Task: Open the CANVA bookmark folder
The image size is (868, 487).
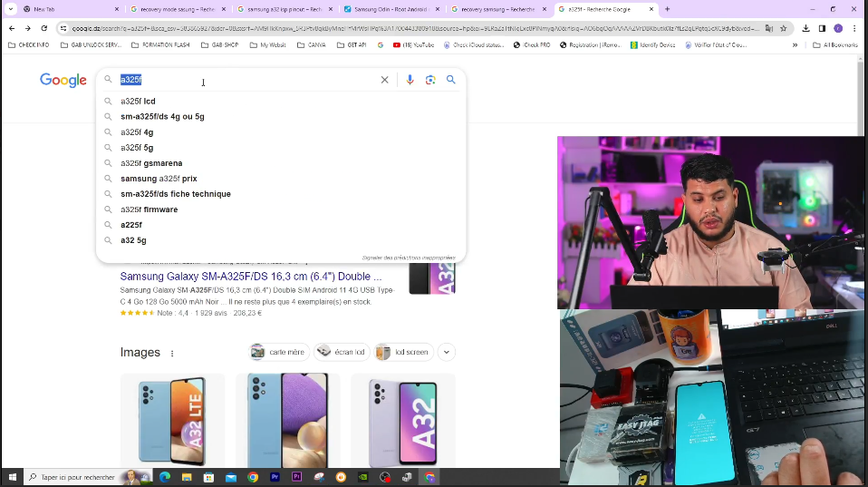Action: point(312,44)
